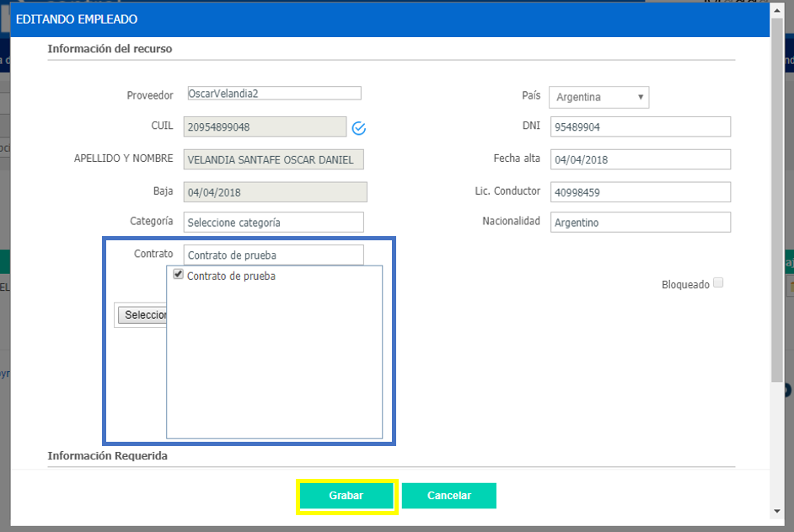Click the Bloqueado label
The image size is (794, 532).
point(685,284)
